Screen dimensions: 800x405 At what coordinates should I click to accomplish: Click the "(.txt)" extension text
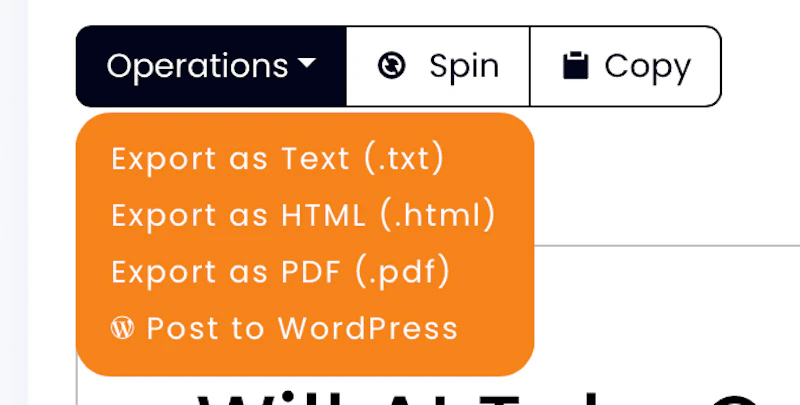click(402, 159)
